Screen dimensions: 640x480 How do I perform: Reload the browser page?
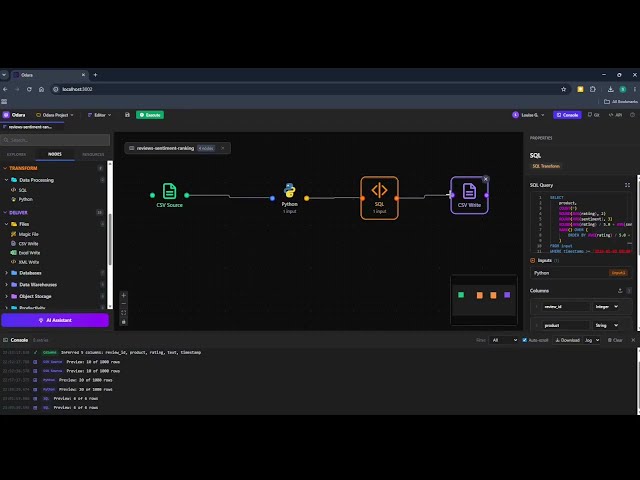click(29, 89)
